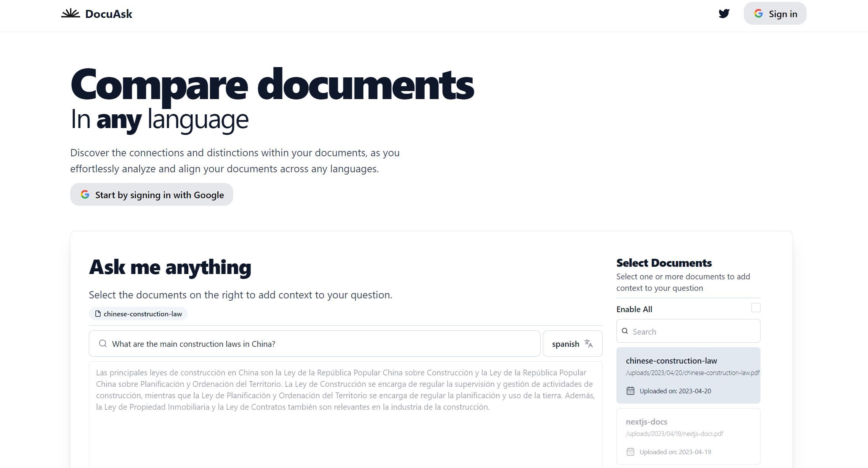Click the search magnifier icon in document selector

625,331
